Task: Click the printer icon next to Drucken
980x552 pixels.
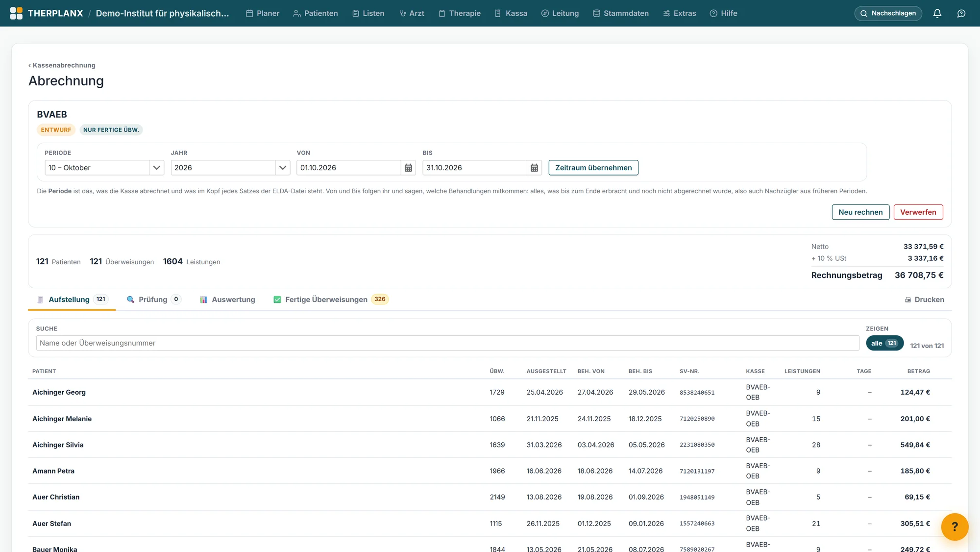Action: pyautogui.click(x=908, y=300)
